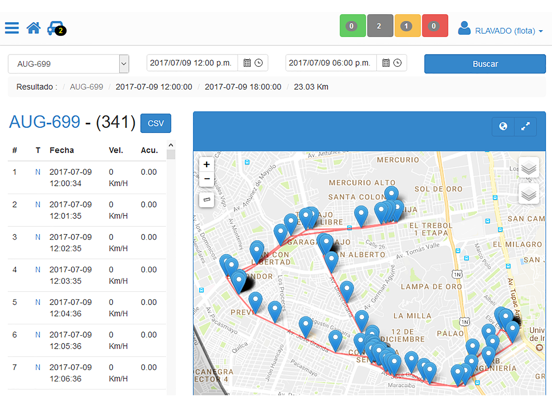Click the red status counter showing 0

(x=435, y=26)
